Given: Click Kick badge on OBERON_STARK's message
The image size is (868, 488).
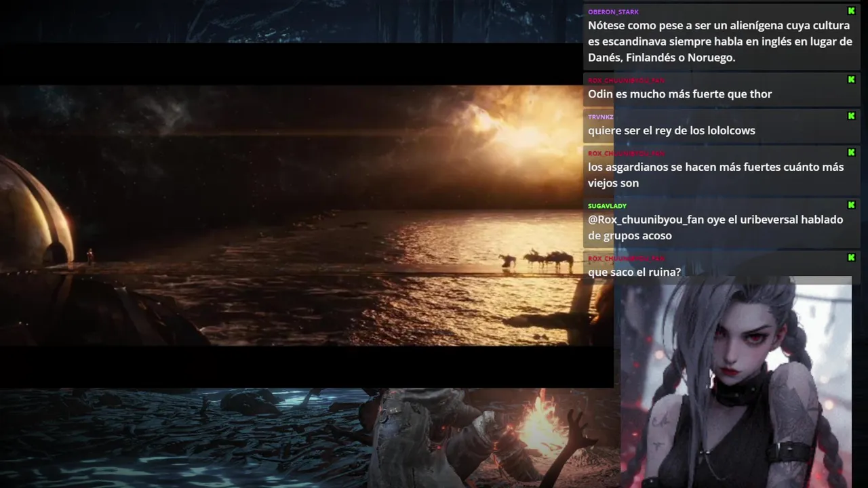Looking at the screenshot, I should pos(851,11).
